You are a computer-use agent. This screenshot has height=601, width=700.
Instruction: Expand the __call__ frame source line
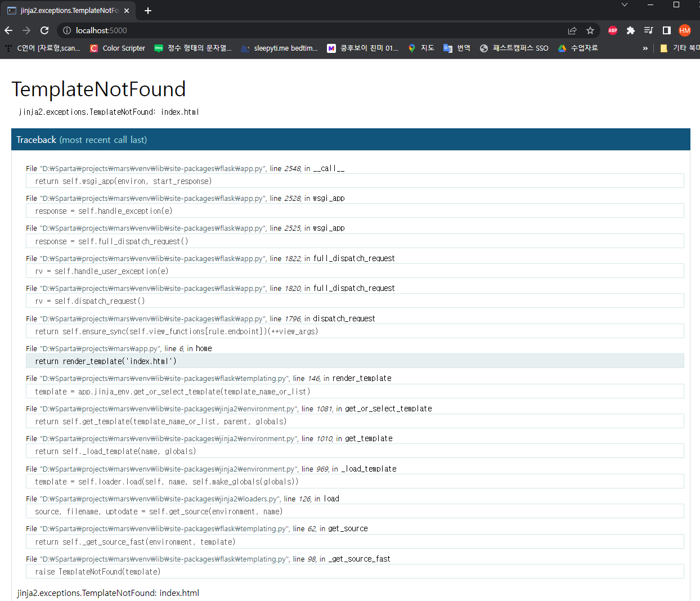pyautogui.click(x=355, y=181)
